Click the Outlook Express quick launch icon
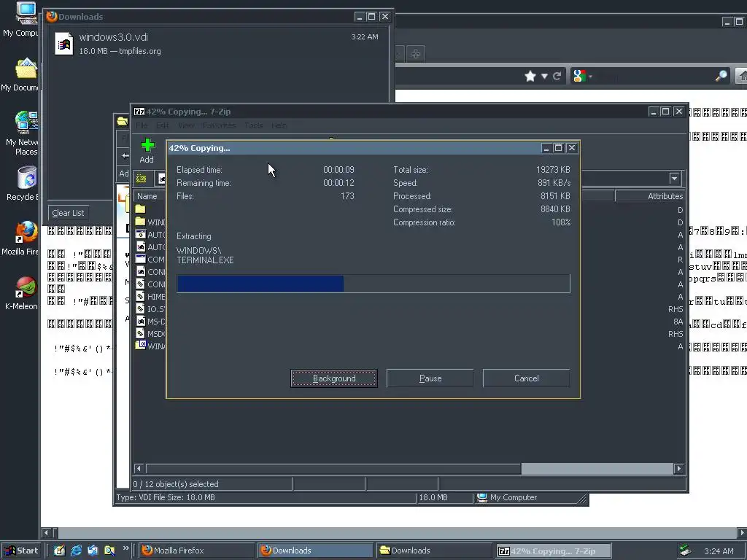This screenshot has height=560, width=747. tap(93, 551)
